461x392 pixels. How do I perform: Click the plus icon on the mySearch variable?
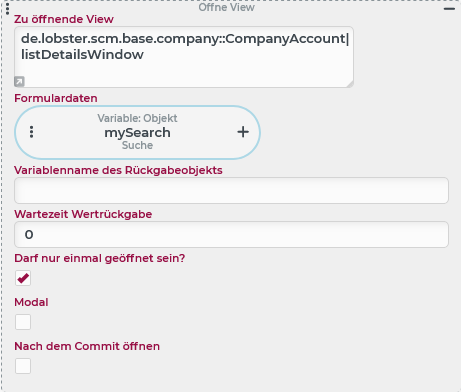243,132
